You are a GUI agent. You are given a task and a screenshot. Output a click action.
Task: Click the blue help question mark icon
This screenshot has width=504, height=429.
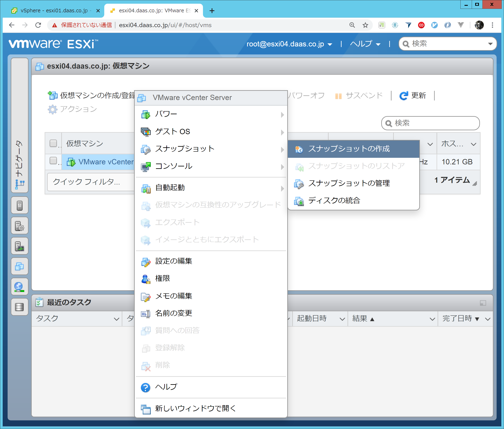click(x=145, y=387)
